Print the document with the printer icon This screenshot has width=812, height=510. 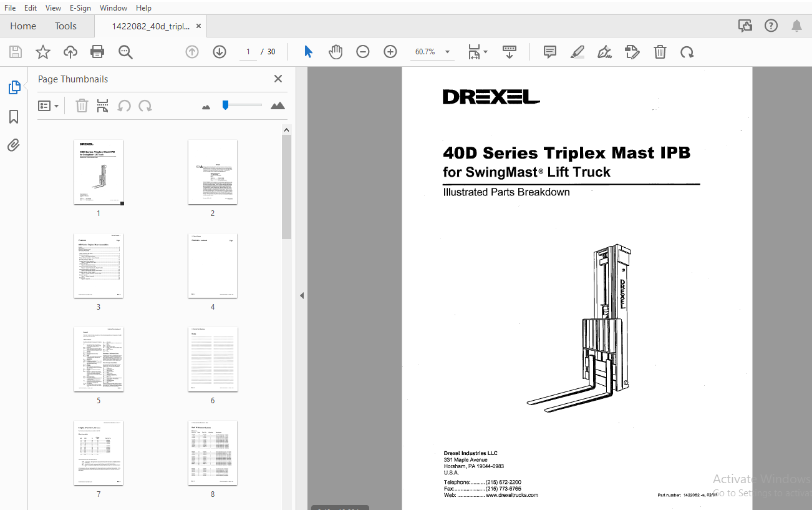tap(97, 52)
